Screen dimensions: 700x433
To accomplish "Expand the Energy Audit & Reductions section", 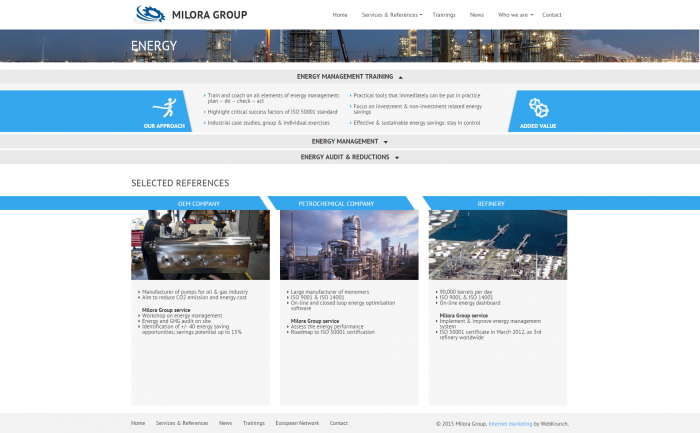I will click(x=350, y=157).
